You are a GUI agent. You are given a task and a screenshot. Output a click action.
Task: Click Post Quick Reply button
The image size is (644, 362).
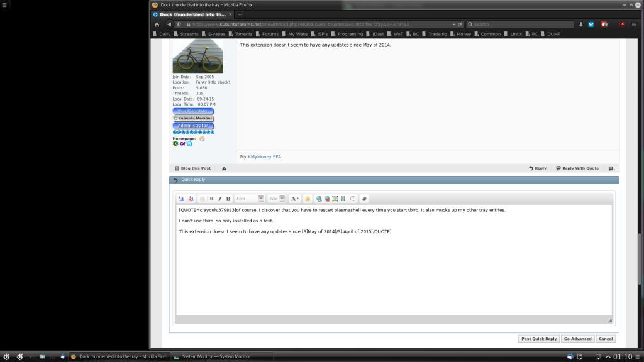pyautogui.click(x=539, y=339)
